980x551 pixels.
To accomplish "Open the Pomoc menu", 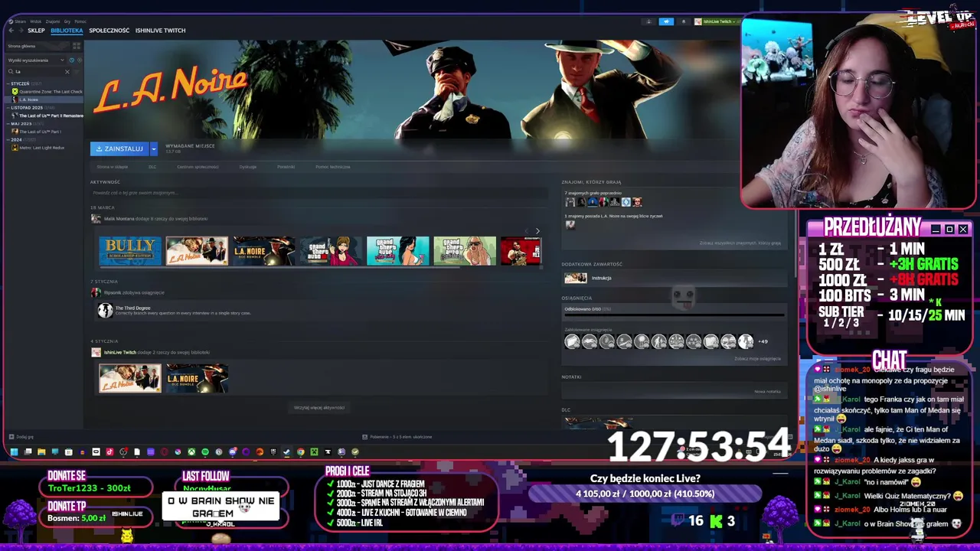I will (x=80, y=21).
